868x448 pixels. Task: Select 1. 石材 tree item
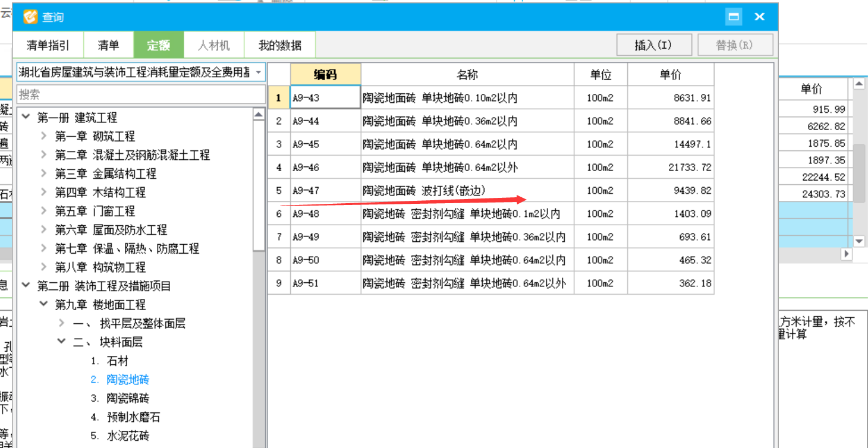click(109, 361)
